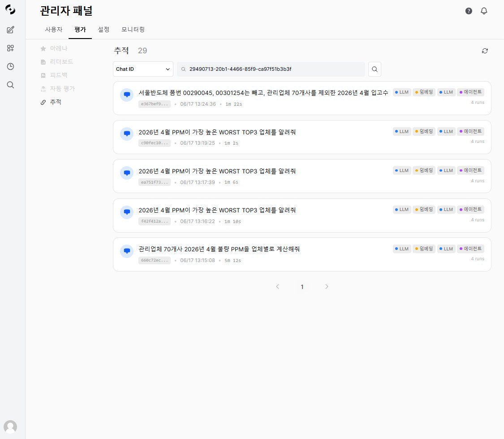Viewport: 504px width, 439px height.
Task: Click duration 1m 22s
Action: point(234,104)
